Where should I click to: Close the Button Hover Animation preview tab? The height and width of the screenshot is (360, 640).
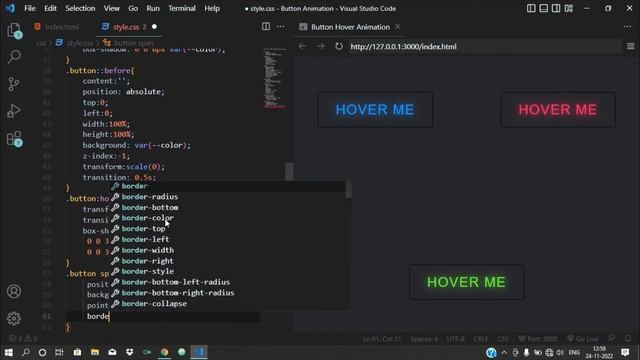[398, 27]
